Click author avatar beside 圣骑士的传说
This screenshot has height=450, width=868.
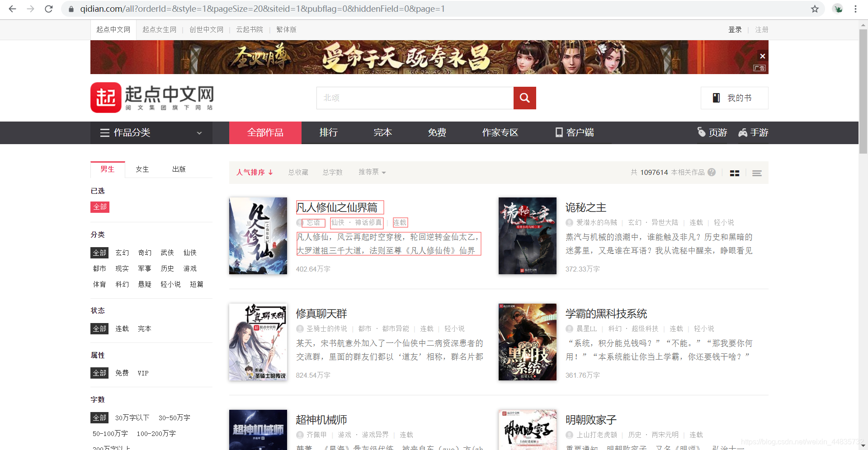coord(300,329)
